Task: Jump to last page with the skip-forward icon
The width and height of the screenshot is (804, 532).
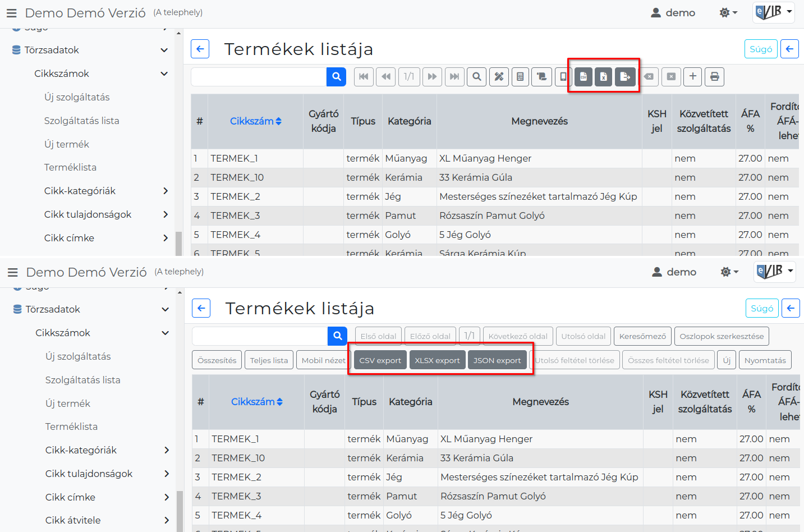Action: tap(454, 77)
